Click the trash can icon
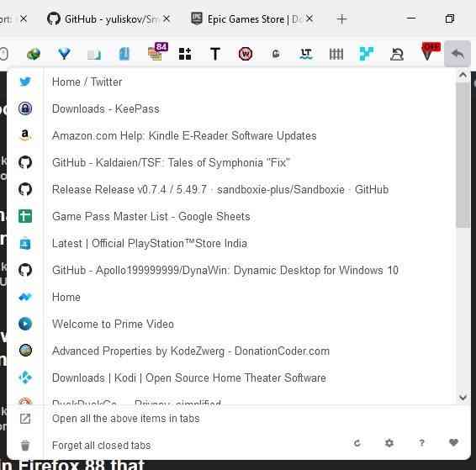This screenshot has height=470, width=476. tap(25, 446)
